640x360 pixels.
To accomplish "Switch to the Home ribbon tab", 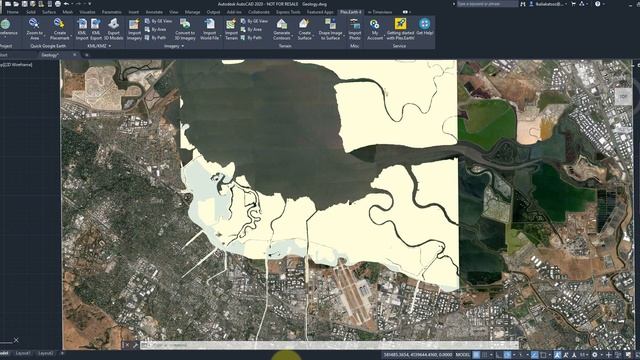I will tap(13, 12).
